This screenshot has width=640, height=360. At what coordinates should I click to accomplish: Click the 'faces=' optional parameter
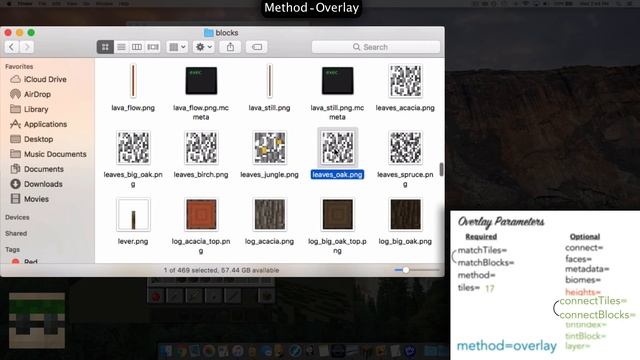pos(578,259)
